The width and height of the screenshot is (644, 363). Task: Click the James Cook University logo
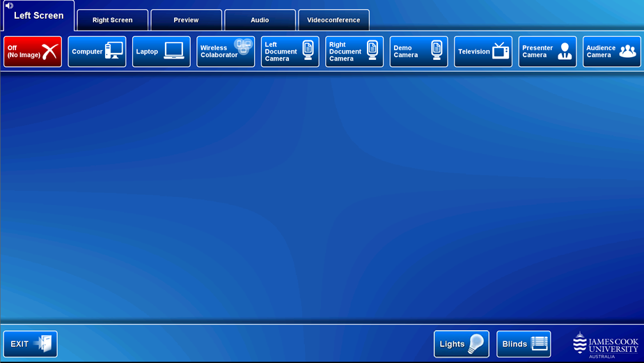(606, 345)
